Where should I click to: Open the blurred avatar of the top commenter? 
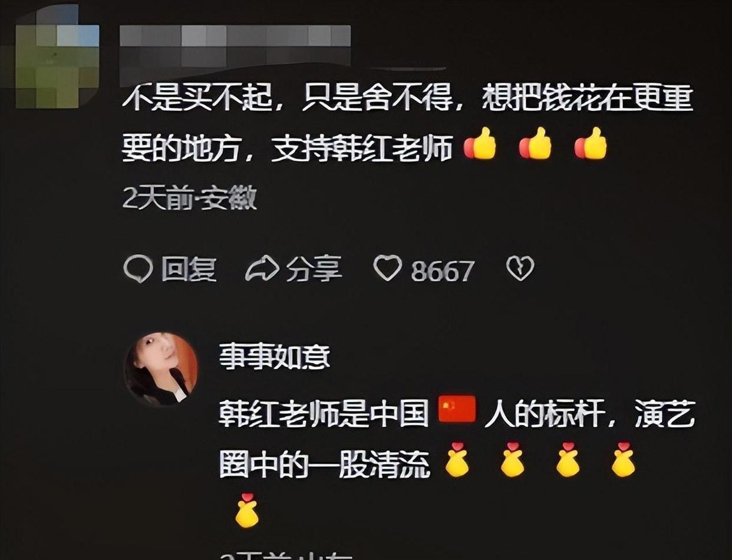tap(57, 58)
